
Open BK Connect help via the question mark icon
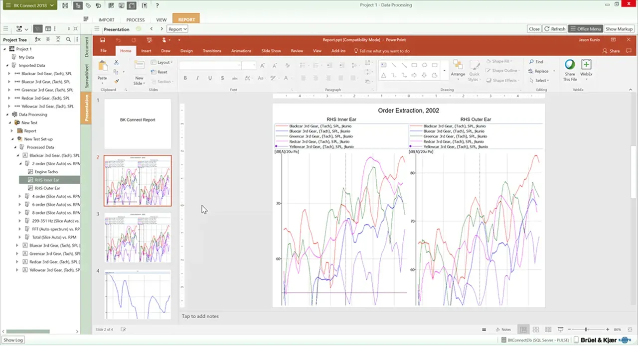(158, 5)
